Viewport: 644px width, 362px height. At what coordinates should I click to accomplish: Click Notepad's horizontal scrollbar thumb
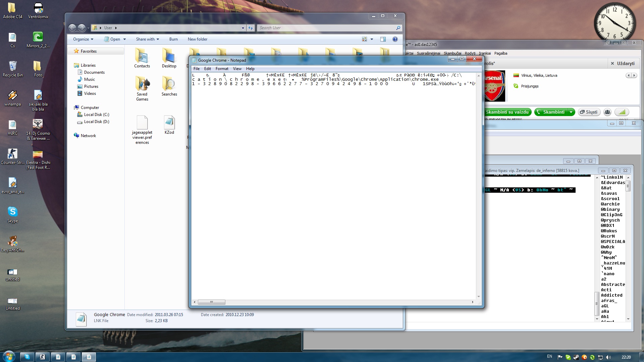point(211,302)
